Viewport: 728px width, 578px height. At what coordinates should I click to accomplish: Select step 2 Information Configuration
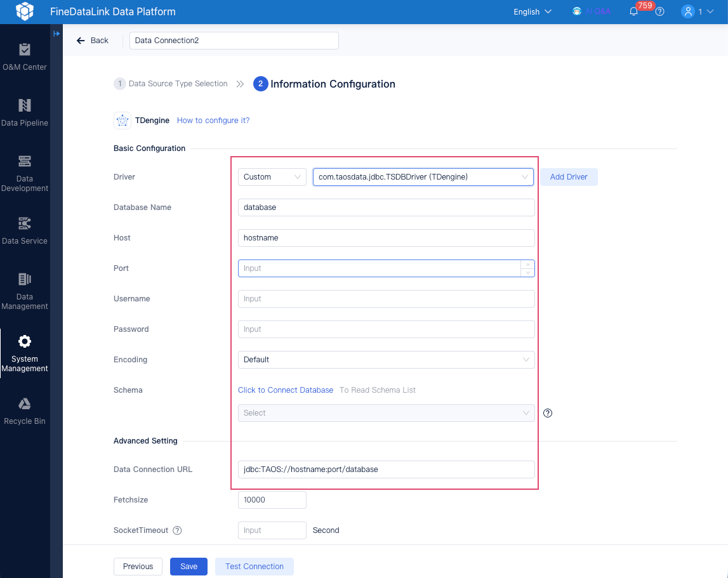click(x=324, y=84)
